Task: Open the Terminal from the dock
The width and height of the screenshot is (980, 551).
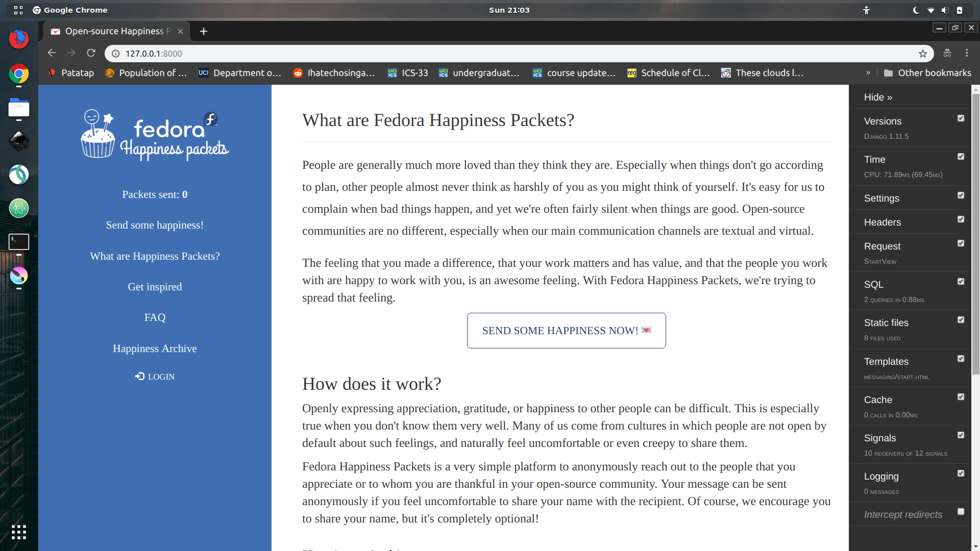Action: click(19, 242)
